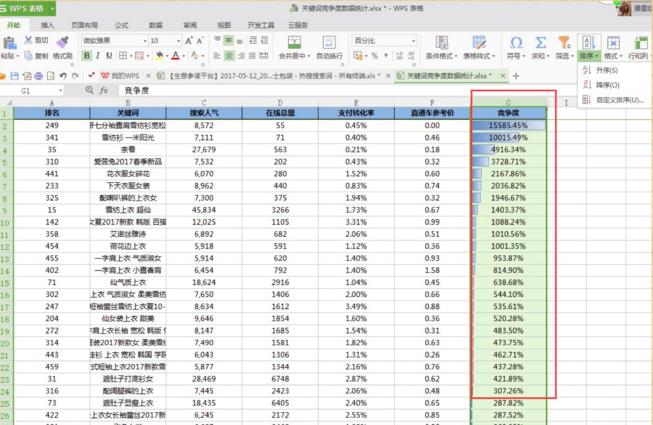Open the Review (审阅) tab
This screenshot has width=653, height=425.
pos(190,25)
